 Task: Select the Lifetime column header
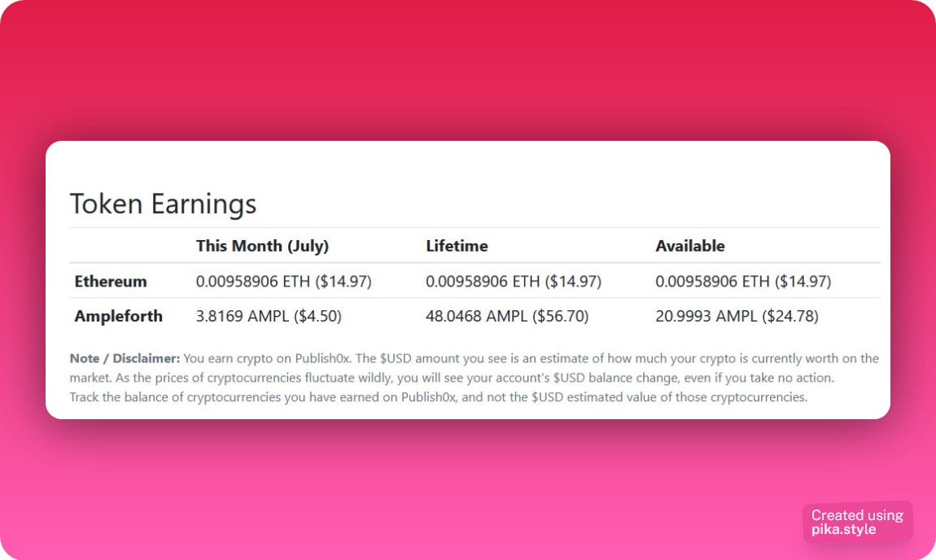point(457,246)
